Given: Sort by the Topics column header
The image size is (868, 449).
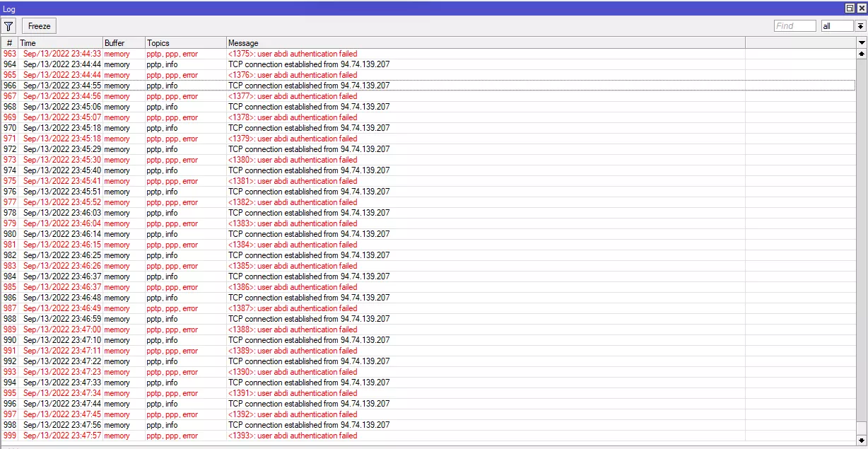Looking at the screenshot, I should pos(186,43).
